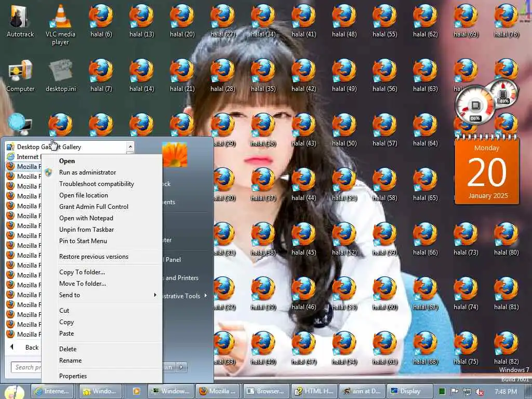
Task: Switch to Mozilla Firefox taskbar button
Action: click(218, 391)
